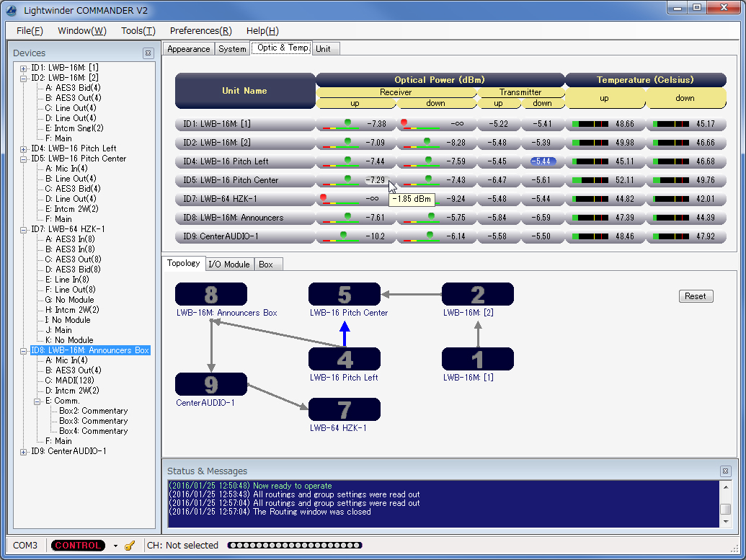Toggle the red CONTROL mode button
This screenshot has height=560, width=746.
(x=78, y=546)
